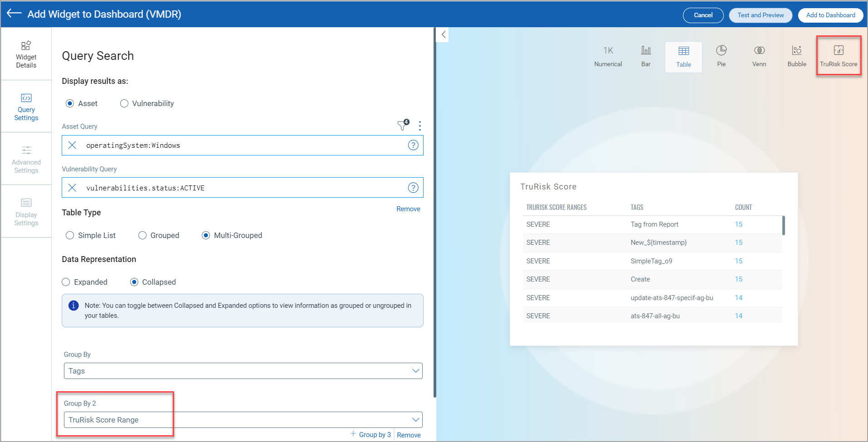This screenshot has height=442, width=868.
Task: Open help for Vulnerability Query field
Action: point(413,188)
